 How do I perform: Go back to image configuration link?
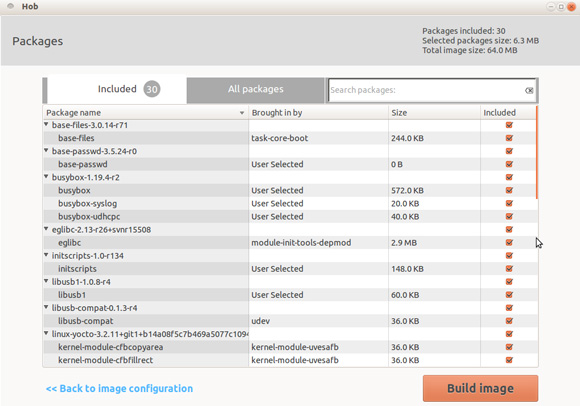tap(119, 388)
